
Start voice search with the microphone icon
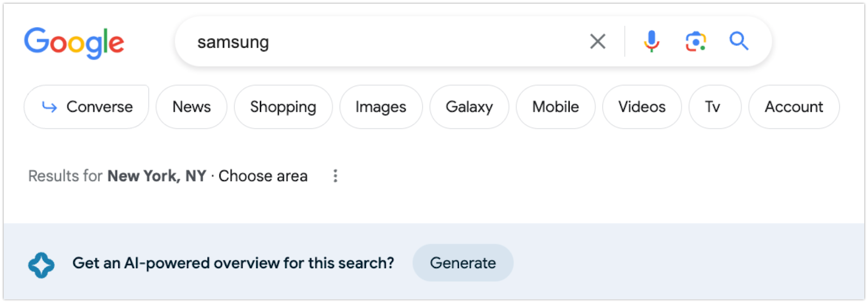[x=652, y=41]
